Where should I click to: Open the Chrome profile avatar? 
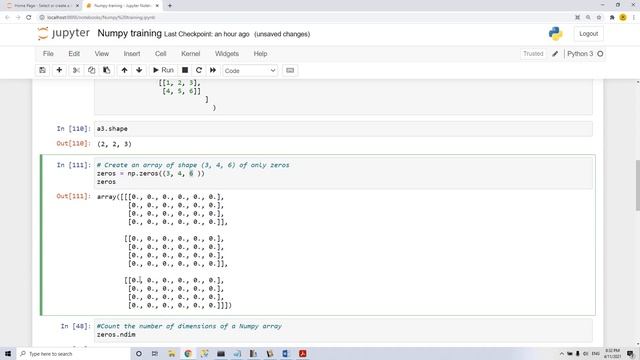coord(622,17)
